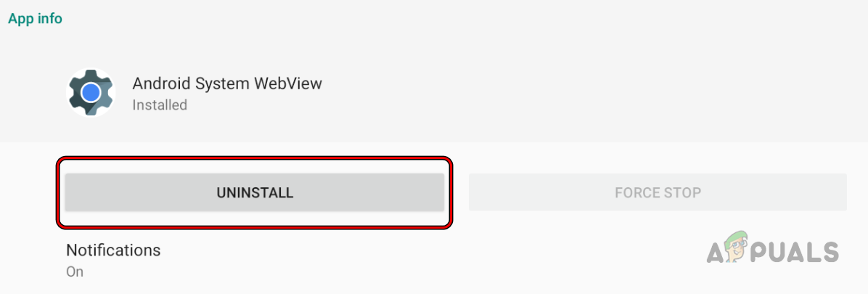Click the dark gear teeth of the app icon
The image size is (868, 294).
tap(75, 102)
